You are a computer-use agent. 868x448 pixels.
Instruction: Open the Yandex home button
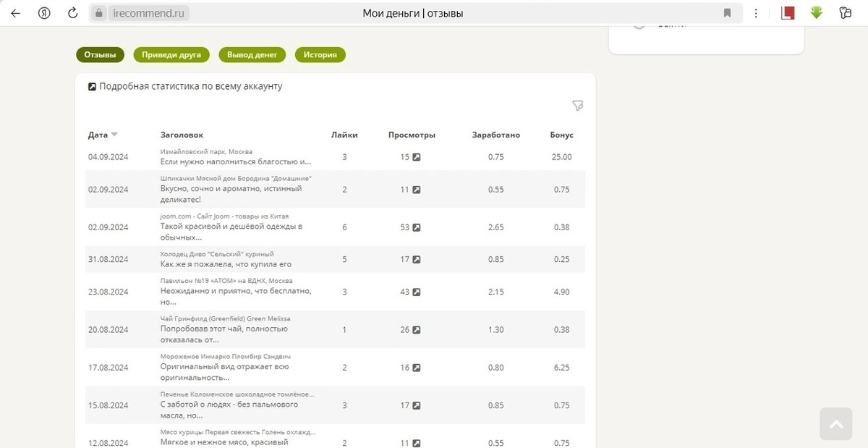coord(44,13)
